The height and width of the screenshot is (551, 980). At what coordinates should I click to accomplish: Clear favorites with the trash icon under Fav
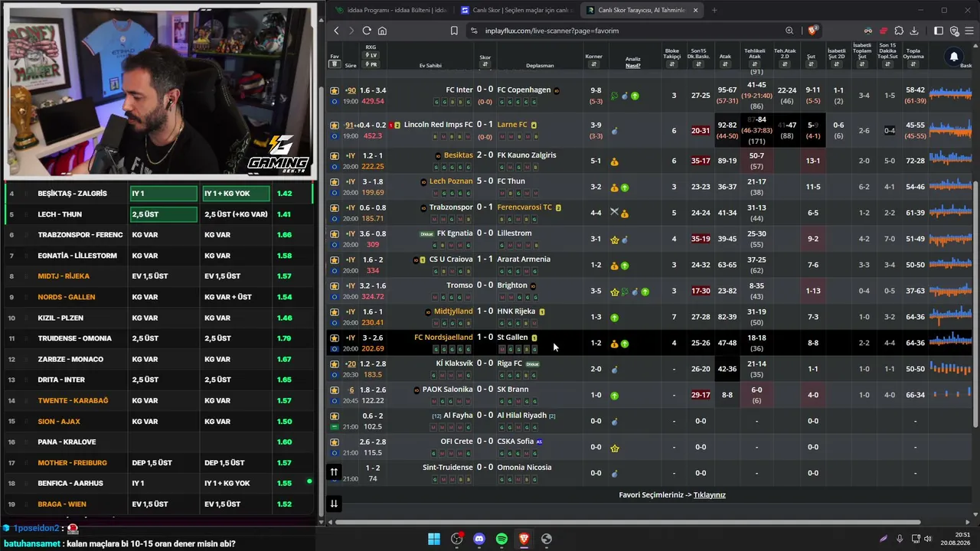[335, 64]
